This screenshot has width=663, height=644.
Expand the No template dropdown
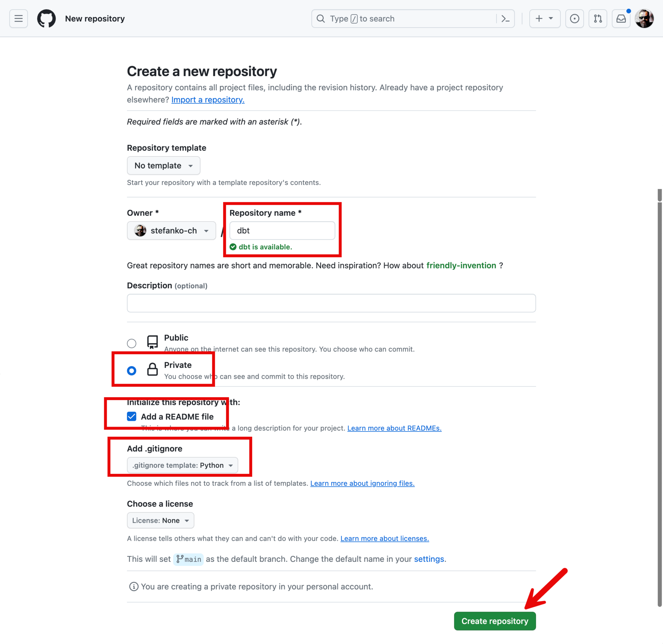[163, 165]
